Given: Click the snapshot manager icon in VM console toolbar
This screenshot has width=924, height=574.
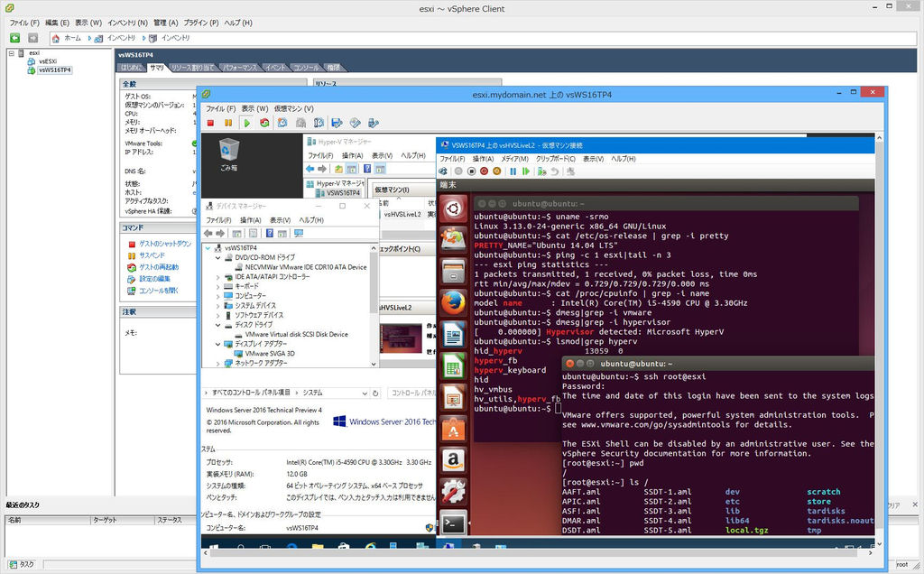Looking at the screenshot, I should pos(319,123).
